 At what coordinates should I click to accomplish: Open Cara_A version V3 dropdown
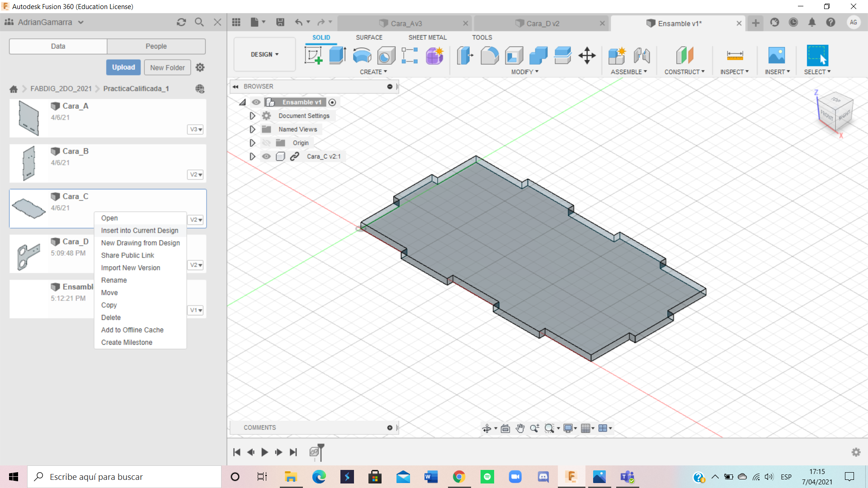[x=195, y=129]
